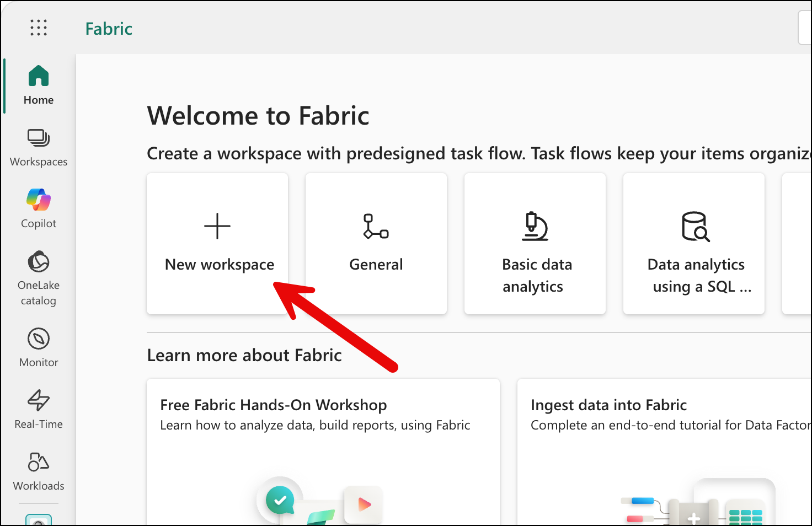Viewport: 812px width, 526px height.
Task: Click the Welcome to Fabric heading
Action: [x=258, y=116]
